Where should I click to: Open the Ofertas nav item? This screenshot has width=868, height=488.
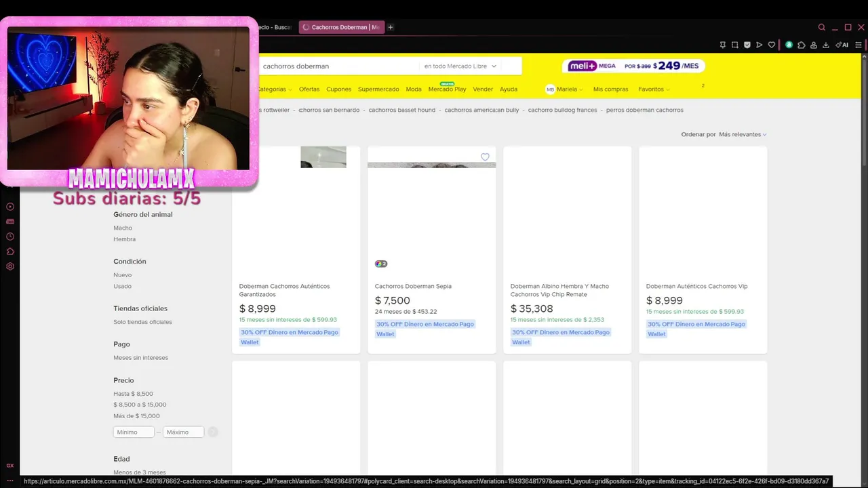coord(309,89)
